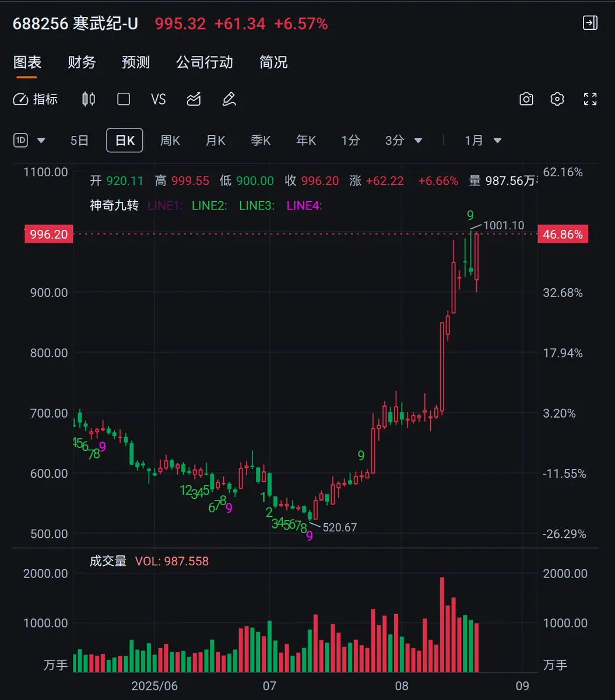The width and height of the screenshot is (615, 700).
Task: Click the 08 date axis label
Action: (x=400, y=685)
